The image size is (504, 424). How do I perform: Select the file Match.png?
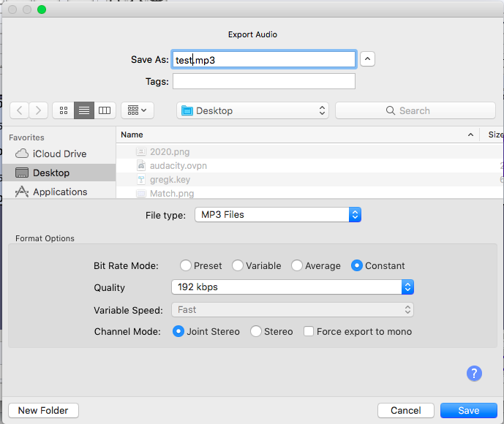310,193
